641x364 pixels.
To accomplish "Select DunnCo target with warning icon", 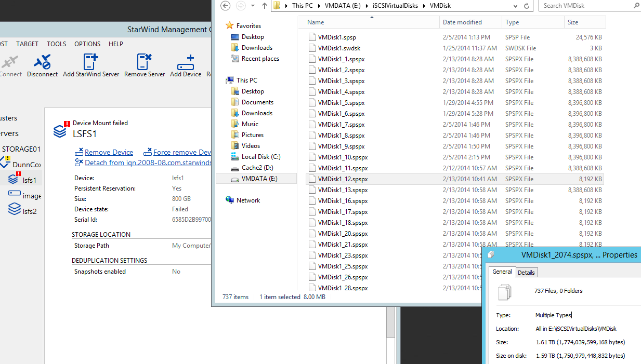I will point(21,164).
